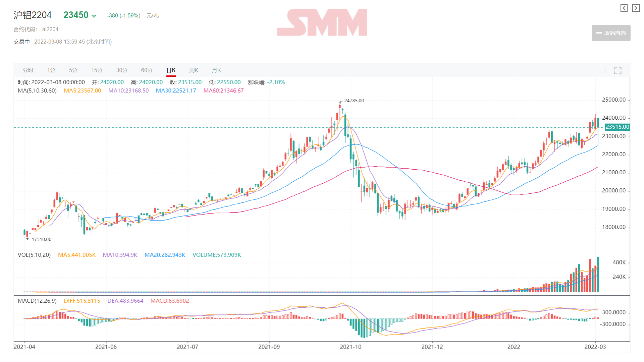Screen dimensions: 644x362
Task: Click the volume MA20:282.943K label
Action: [x=165, y=255]
